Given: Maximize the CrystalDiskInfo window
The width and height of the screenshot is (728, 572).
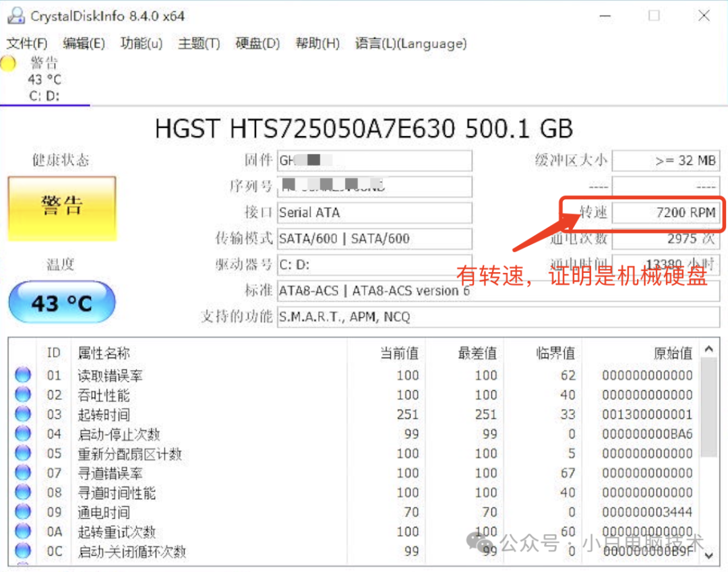Looking at the screenshot, I should coord(654,15).
